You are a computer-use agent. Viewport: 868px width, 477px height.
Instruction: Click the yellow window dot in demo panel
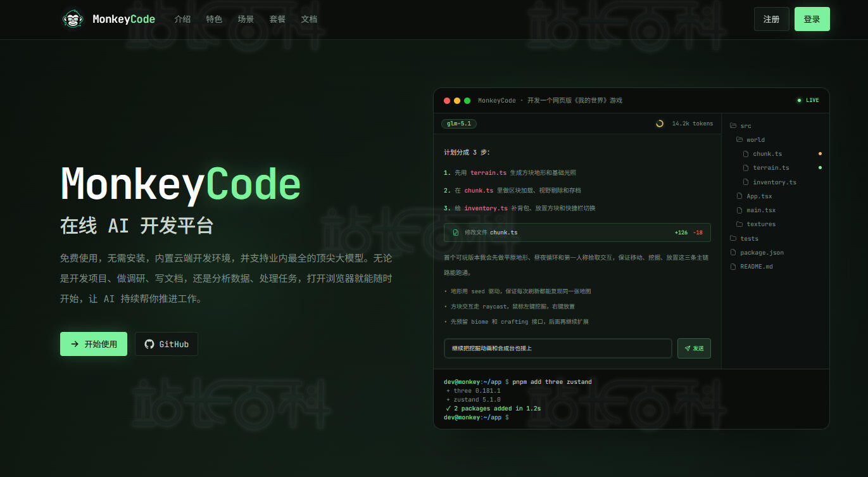click(457, 100)
